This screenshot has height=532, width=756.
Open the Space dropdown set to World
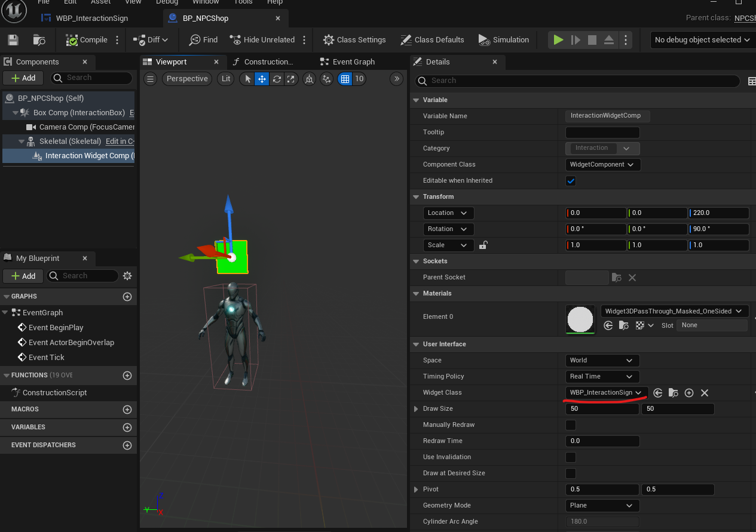click(602, 361)
